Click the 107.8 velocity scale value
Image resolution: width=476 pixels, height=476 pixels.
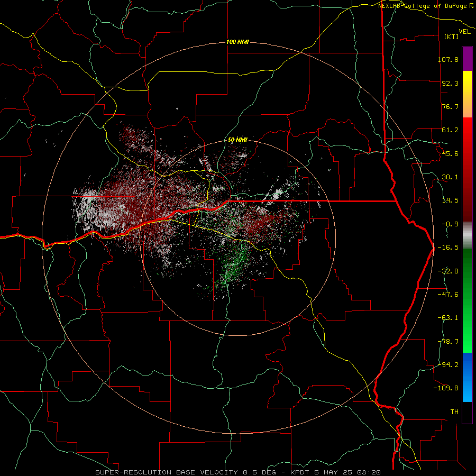point(448,59)
